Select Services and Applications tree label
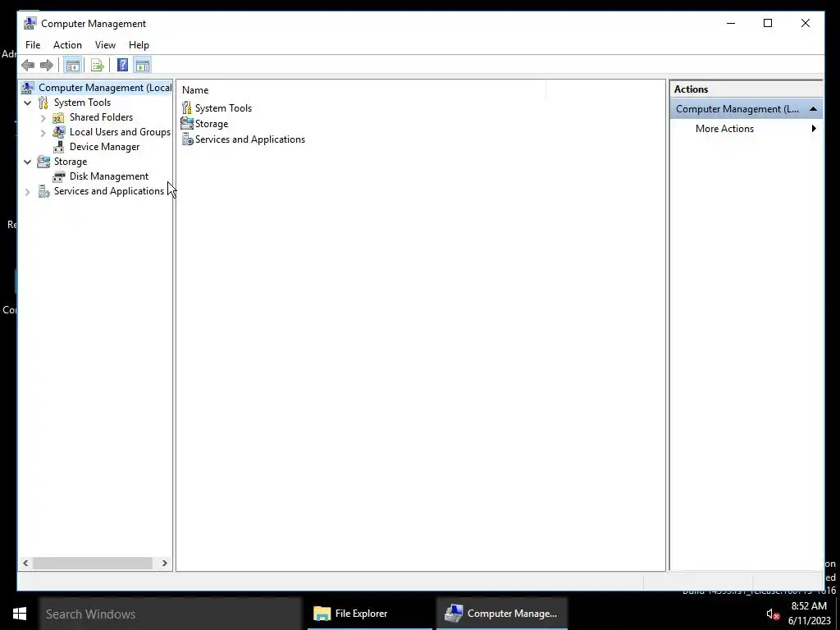840x630 pixels. click(x=109, y=191)
